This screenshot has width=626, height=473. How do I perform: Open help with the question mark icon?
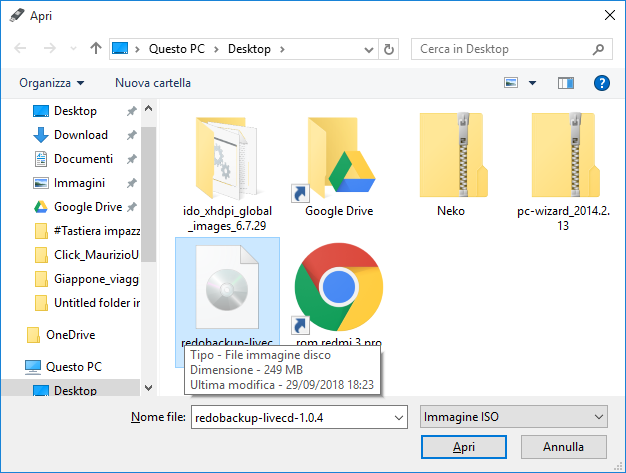click(x=601, y=83)
